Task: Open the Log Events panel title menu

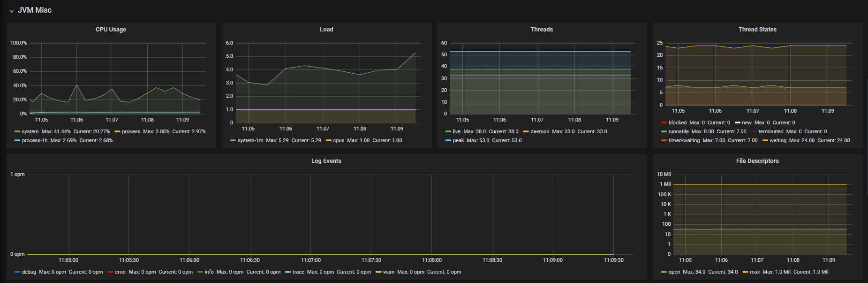Action: [326, 161]
